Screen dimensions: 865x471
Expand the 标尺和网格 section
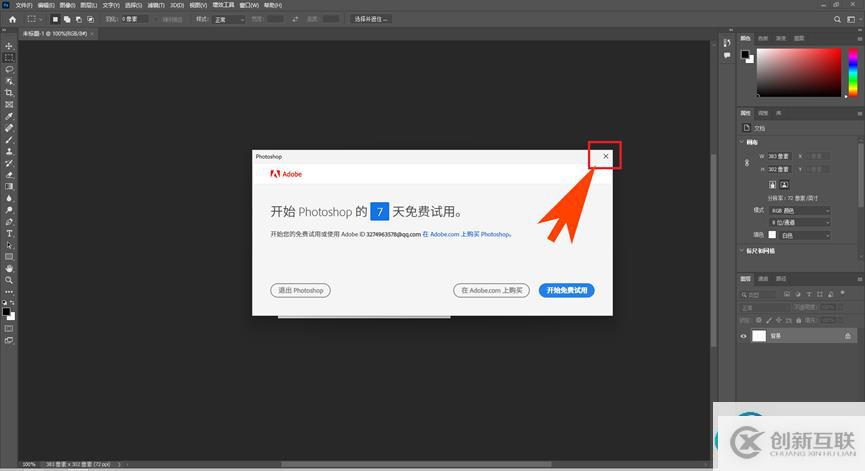pyautogui.click(x=741, y=250)
